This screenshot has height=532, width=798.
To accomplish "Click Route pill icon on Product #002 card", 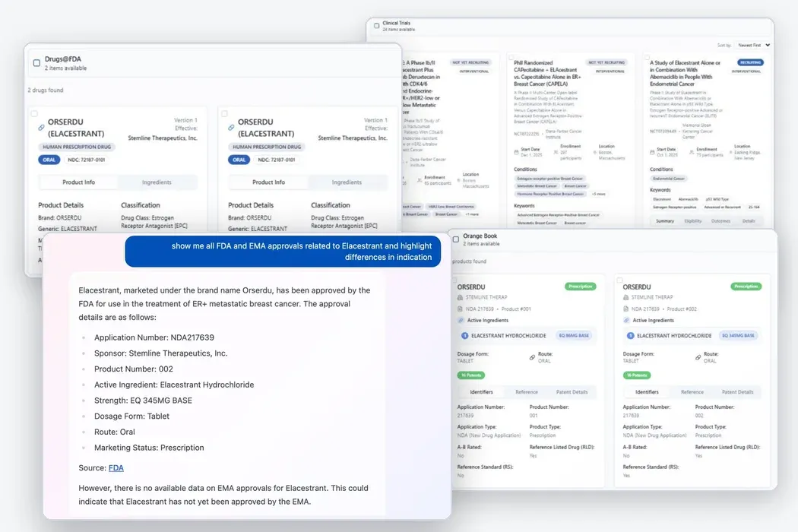I will pos(698,357).
